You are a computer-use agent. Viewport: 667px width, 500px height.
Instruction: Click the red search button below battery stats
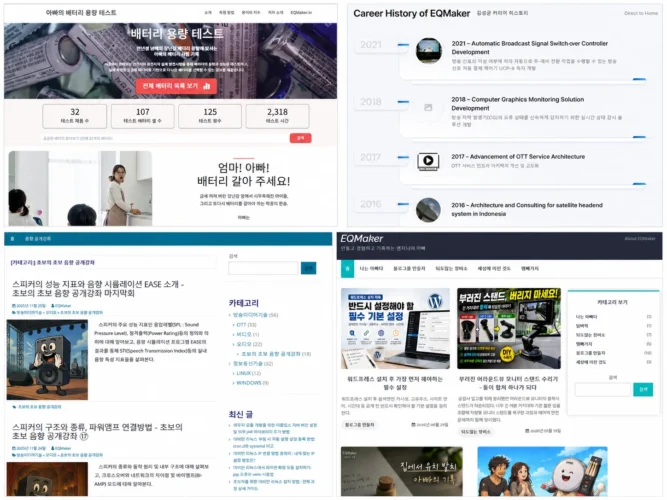(x=300, y=138)
